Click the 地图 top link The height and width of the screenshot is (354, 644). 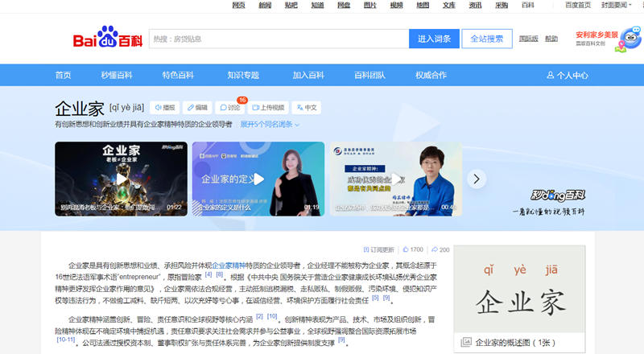pyautogui.click(x=423, y=5)
